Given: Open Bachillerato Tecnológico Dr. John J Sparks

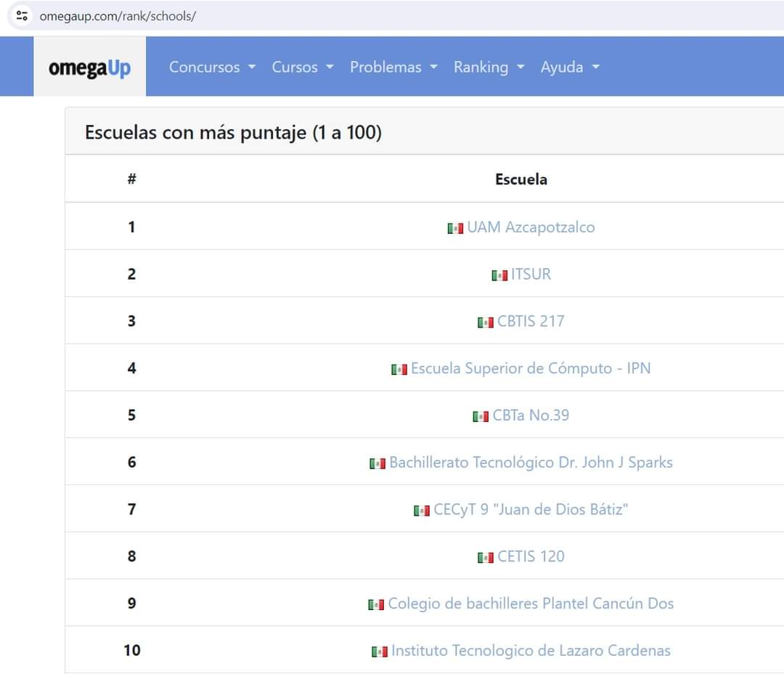Looking at the screenshot, I should 531,463.
